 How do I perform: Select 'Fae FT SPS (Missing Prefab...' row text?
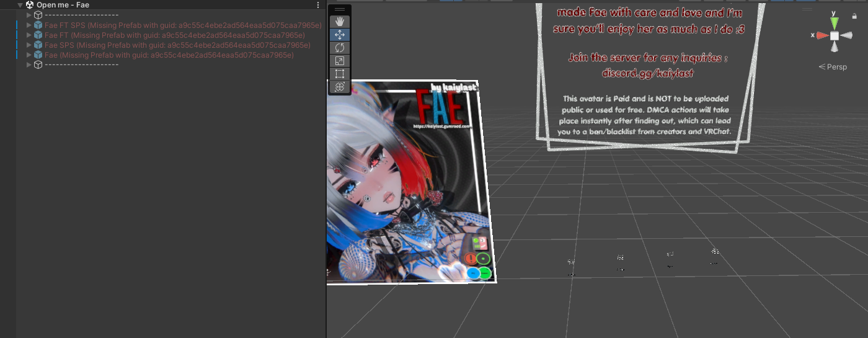[183, 25]
